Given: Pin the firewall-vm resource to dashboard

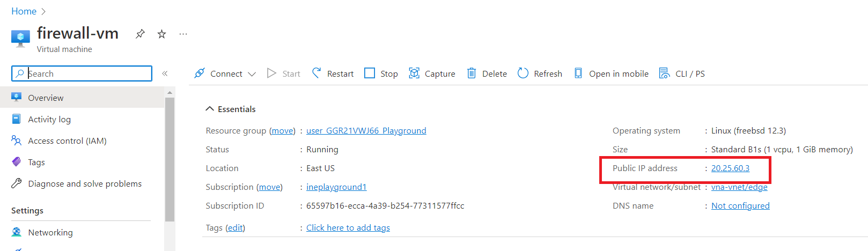Looking at the screenshot, I should [140, 34].
